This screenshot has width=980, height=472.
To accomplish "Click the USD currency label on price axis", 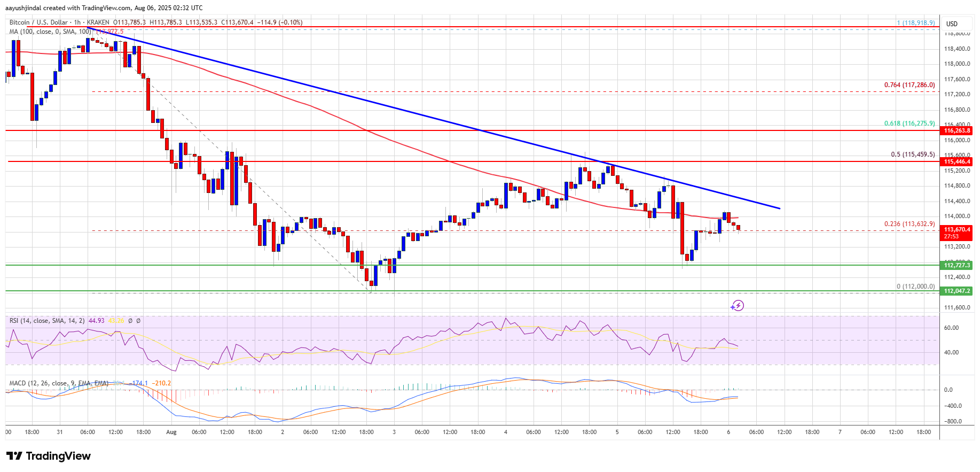I will 952,24.
